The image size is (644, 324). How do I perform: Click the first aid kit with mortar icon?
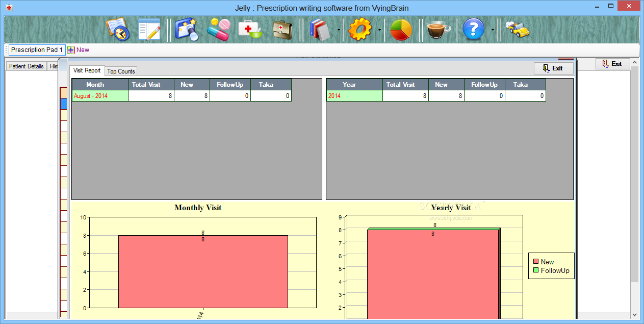(250, 30)
